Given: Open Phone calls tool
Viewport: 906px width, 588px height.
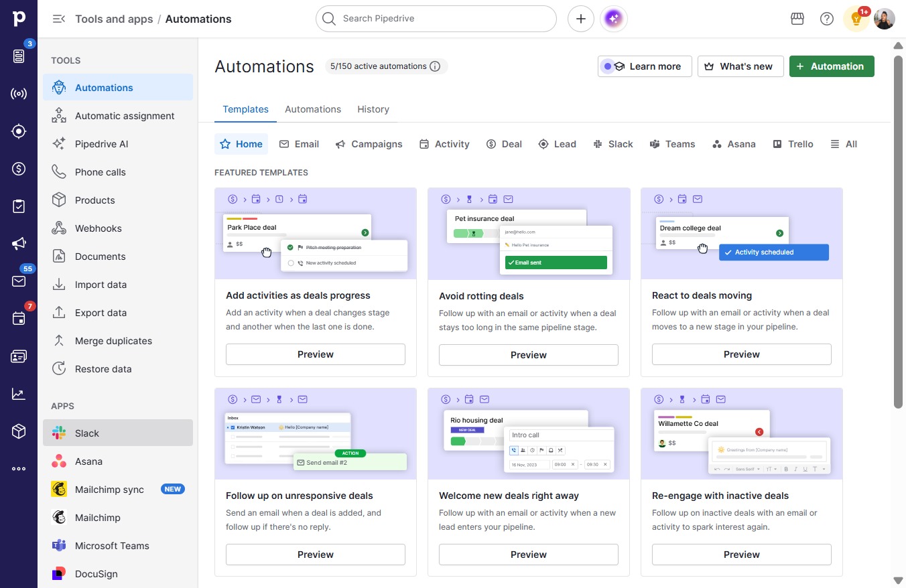Looking at the screenshot, I should (x=118, y=172).
